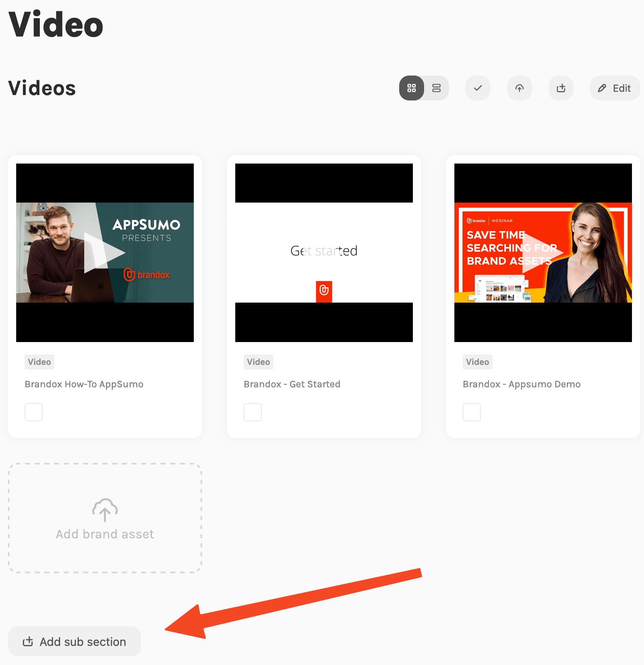Click the Add sub section button
Viewport: 644px width, 665px height.
tap(75, 641)
